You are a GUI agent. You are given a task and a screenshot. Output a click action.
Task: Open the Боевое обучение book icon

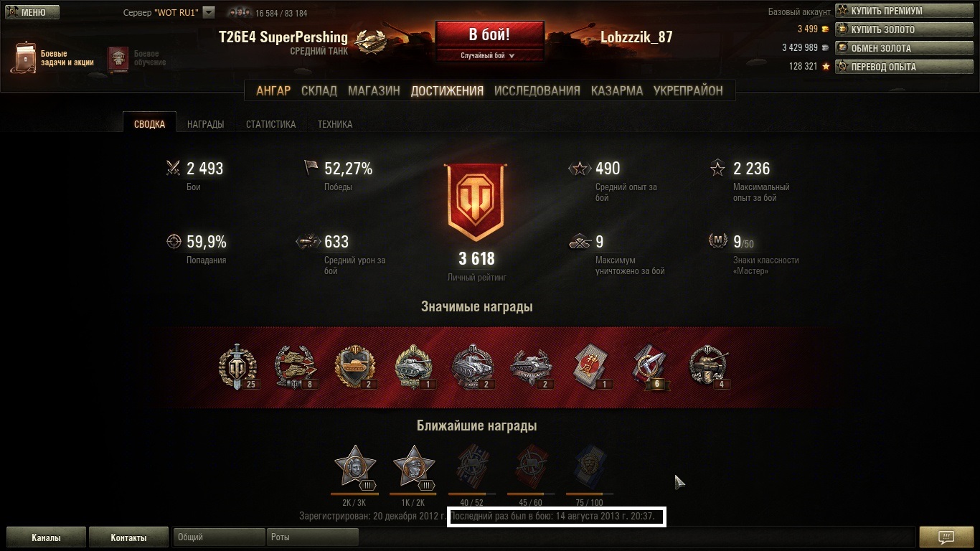[118, 59]
